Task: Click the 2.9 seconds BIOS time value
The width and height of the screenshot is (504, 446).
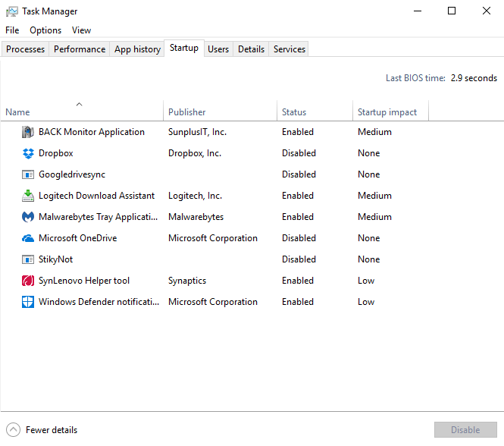Action: 474,78
